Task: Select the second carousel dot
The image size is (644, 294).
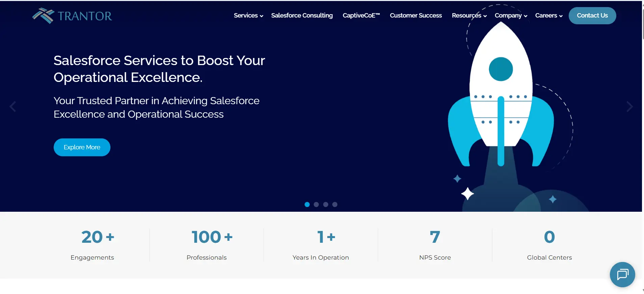Action: [316, 204]
